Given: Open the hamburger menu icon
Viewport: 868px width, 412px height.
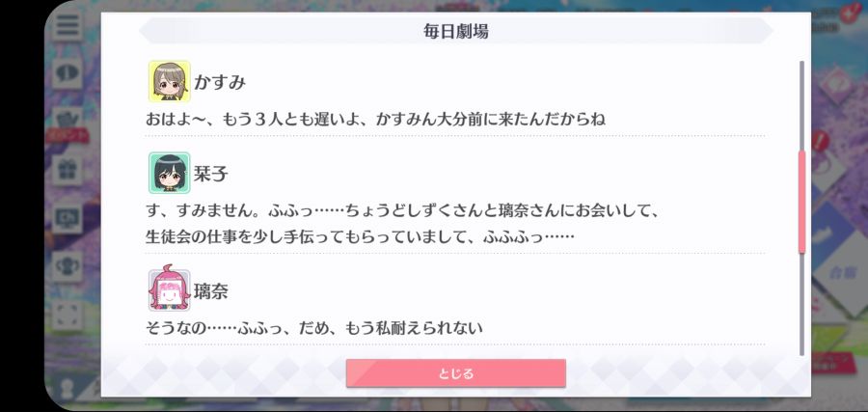Looking at the screenshot, I should (68, 26).
